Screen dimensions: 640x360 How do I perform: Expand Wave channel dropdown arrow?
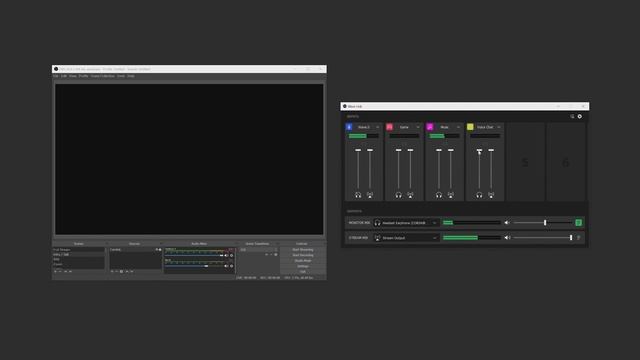tap(377, 127)
